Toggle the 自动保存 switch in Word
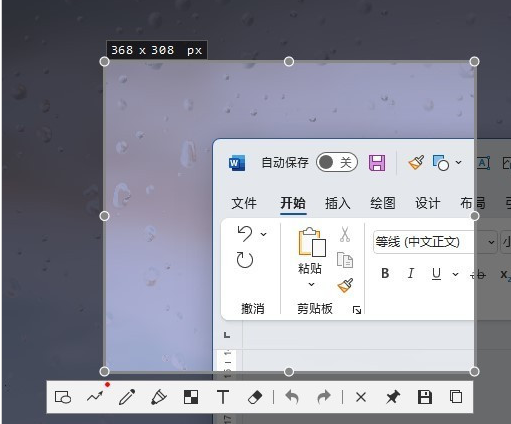 point(337,163)
